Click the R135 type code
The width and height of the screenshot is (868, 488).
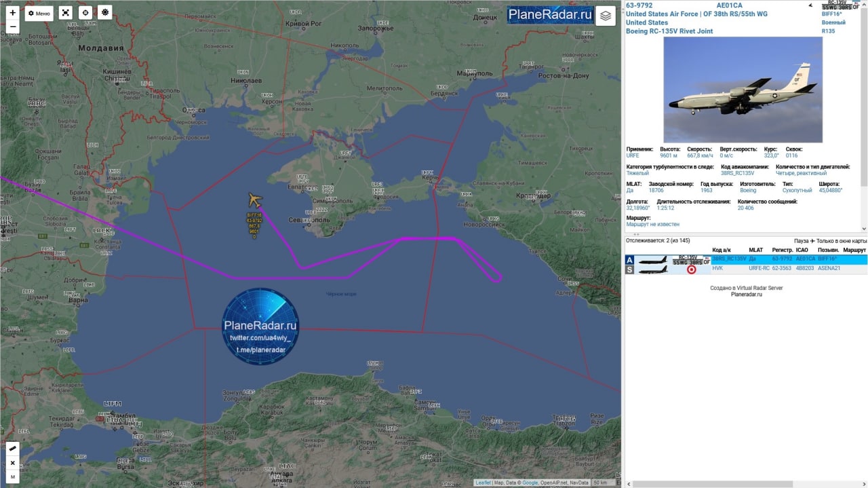tap(828, 31)
